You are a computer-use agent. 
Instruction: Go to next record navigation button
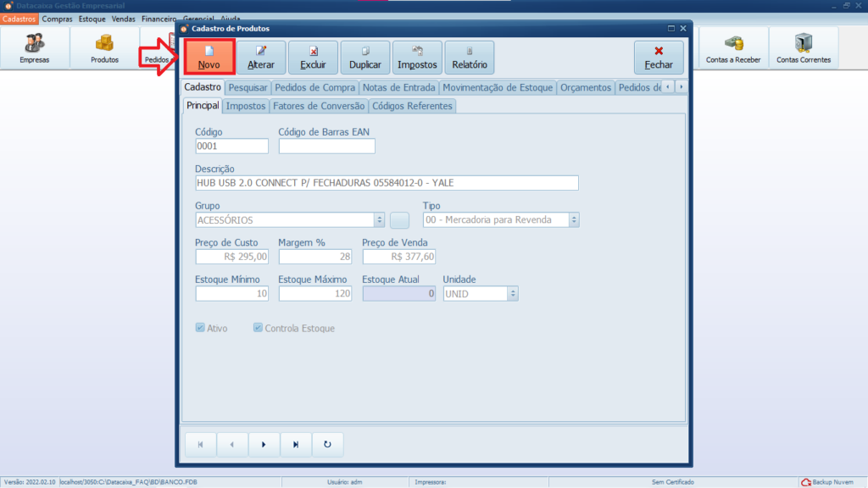click(x=264, y=444)
